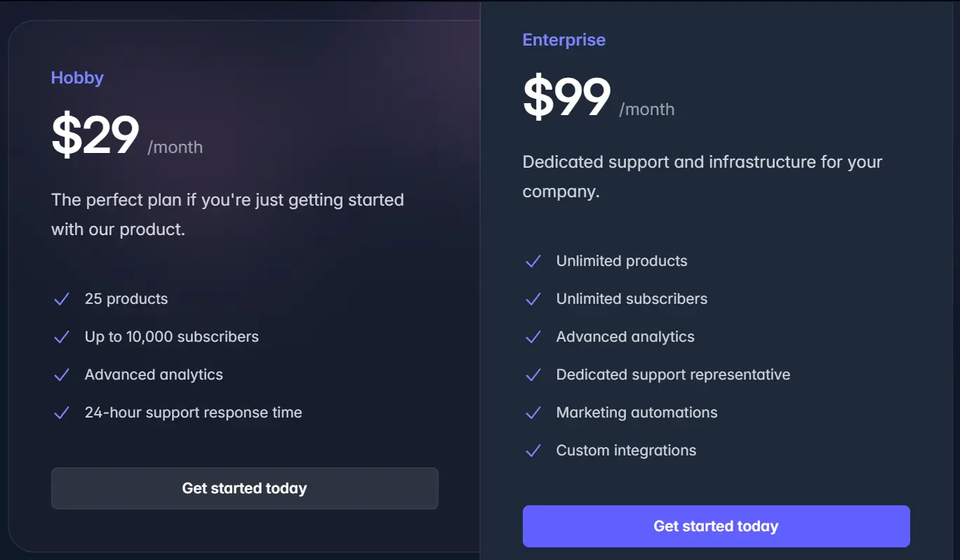Click the Marketing automations feature label
Image resolution: width=960 pixels, height=560 pixels.
tap(636, 413)
